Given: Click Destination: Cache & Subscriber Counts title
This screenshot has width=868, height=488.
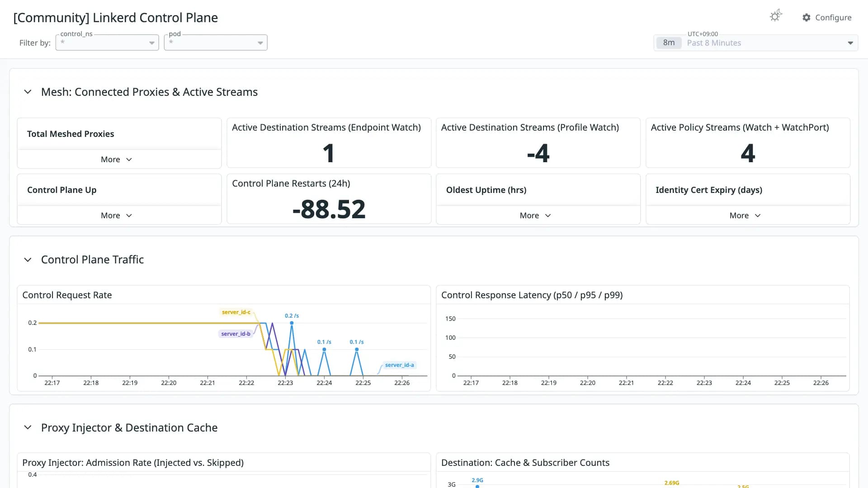Looking at the screenshot, I should (x=525, y=463).
